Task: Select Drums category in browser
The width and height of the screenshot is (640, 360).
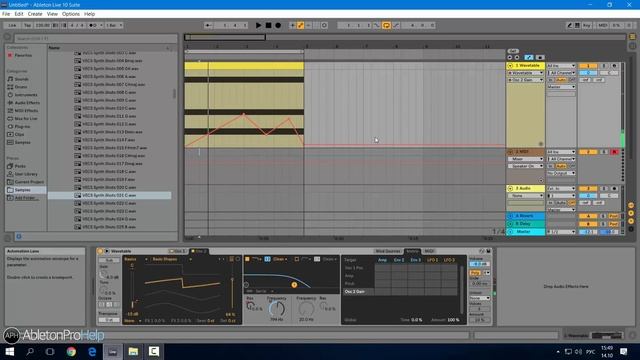Action: pyautogui.click(x=21, y=87)
